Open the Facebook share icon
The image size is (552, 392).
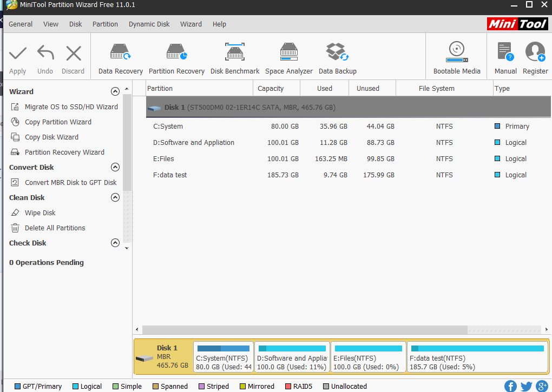pyautogui.click(x=510, y=386)
